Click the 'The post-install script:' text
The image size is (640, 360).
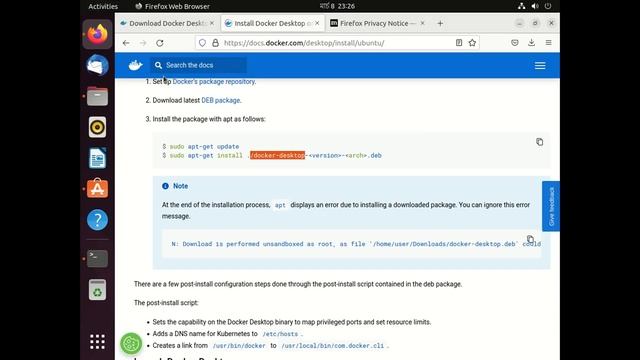[x=166, y=303]
